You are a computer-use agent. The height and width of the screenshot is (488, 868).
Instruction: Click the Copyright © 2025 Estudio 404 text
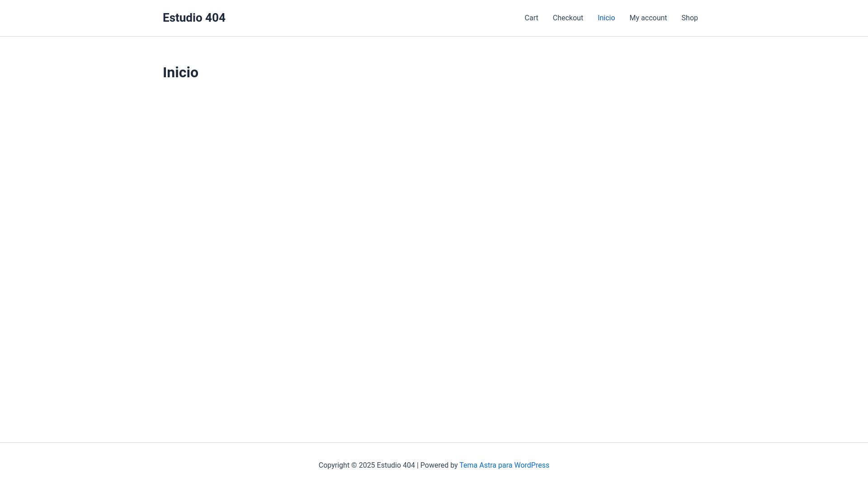coord(367,465)
